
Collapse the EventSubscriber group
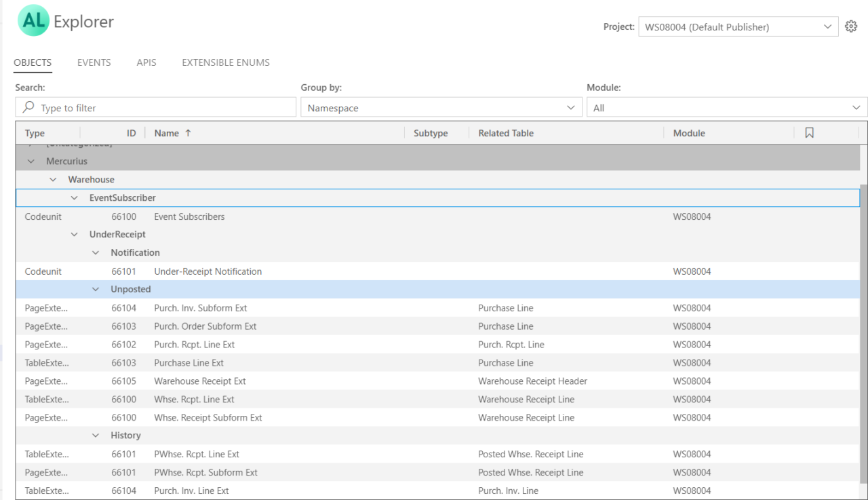(x=74, y=197)
